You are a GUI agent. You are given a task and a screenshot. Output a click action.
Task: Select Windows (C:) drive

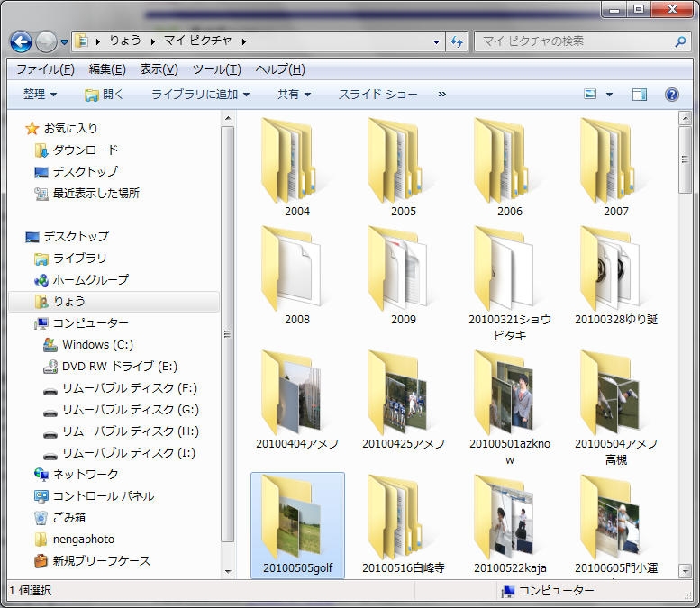point(97,345)
